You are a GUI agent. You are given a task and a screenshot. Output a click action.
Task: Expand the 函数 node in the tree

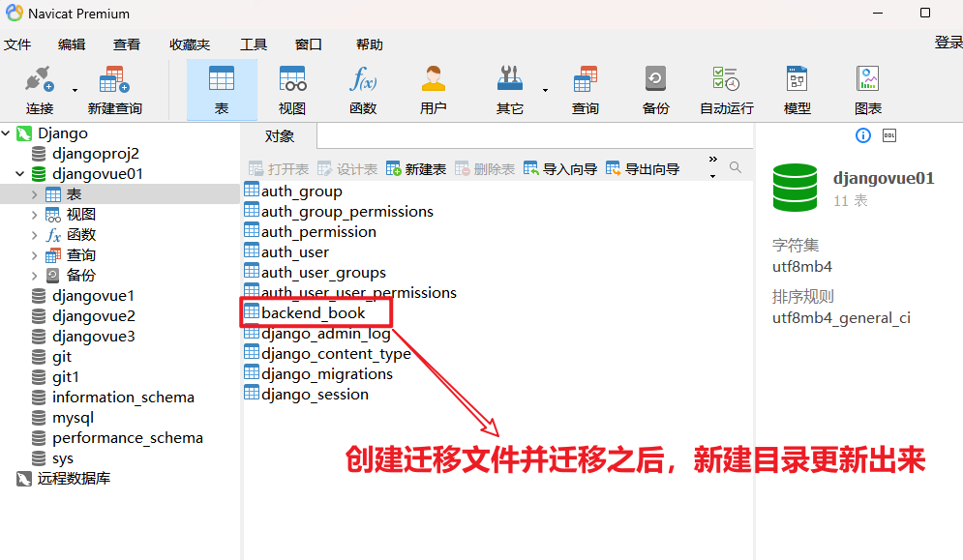click(35, 235)
